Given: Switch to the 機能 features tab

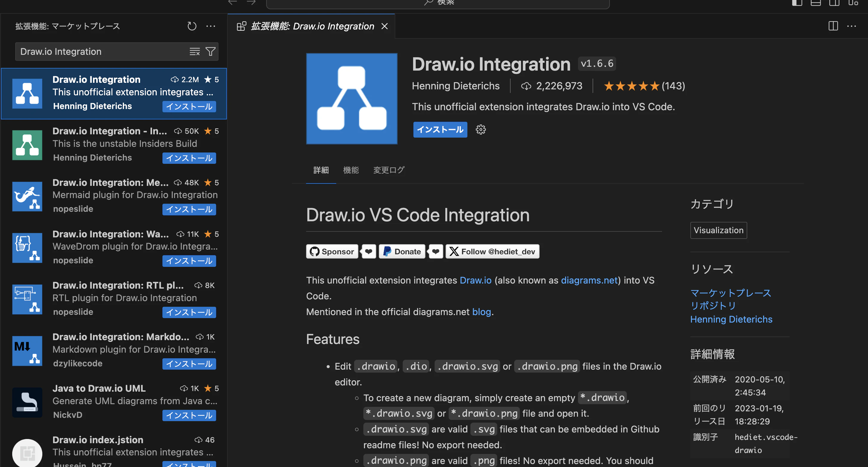Looking at the screenshot, I should coord(351,170).
